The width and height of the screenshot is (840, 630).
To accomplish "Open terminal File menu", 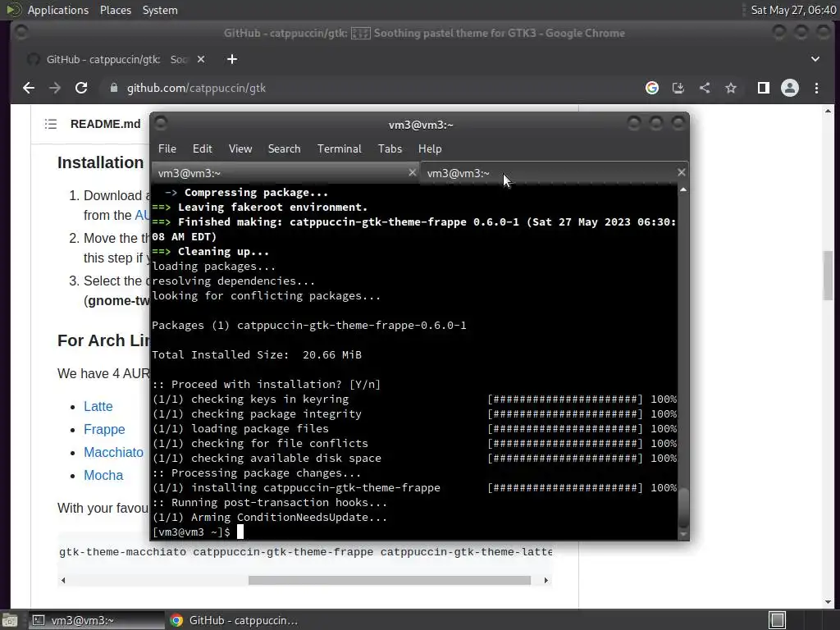I will tap(167, 149).
